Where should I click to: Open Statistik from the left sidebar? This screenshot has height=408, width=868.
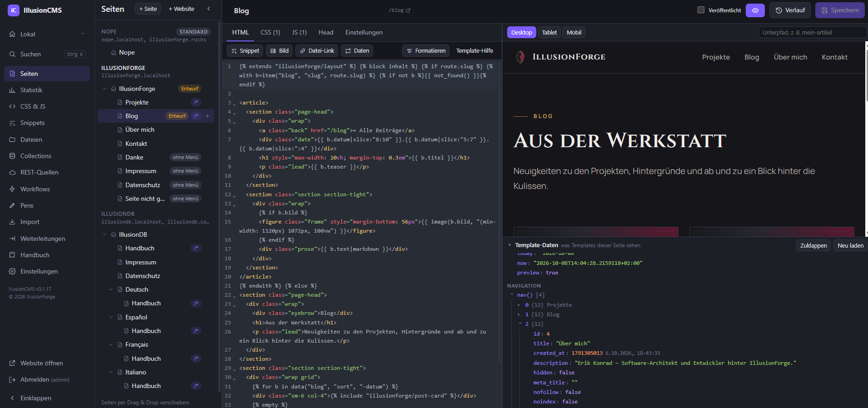(x=47, y=90)
